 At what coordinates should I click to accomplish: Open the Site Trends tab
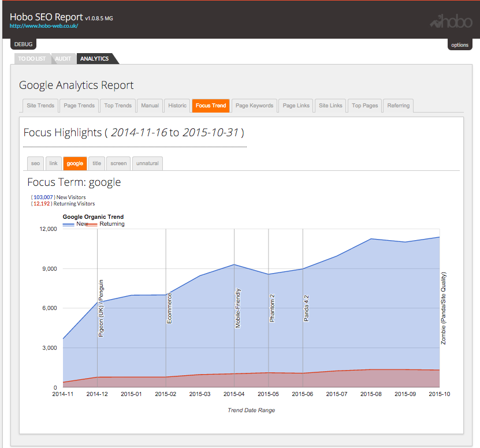pyautogui.click(x=40, y=106)
